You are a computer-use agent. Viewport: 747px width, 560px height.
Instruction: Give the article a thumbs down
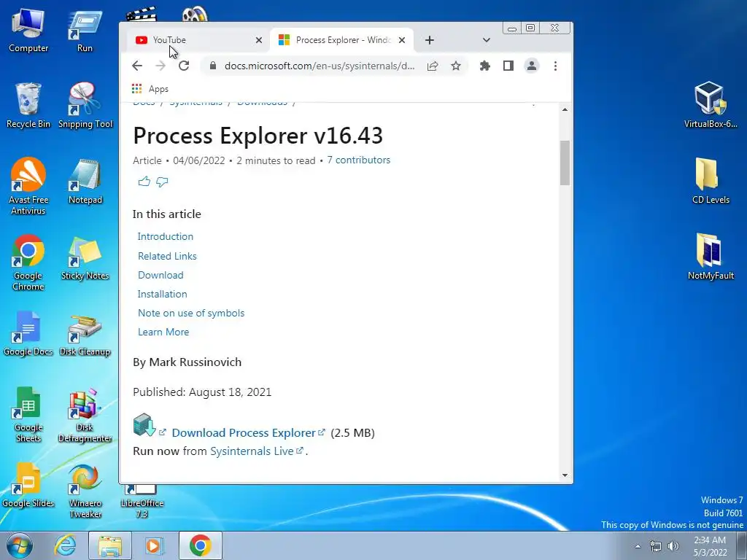162,182
